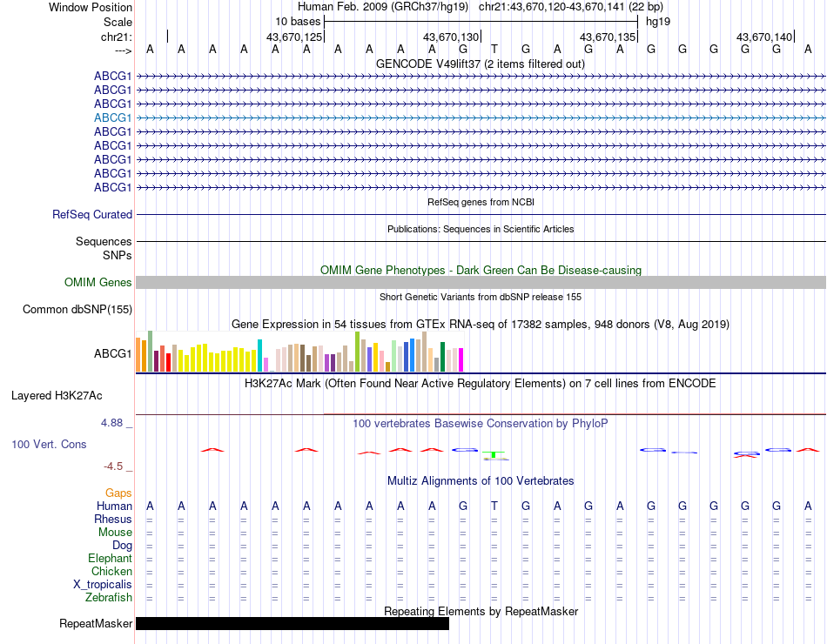The height and width of the screenshot is (644, 827).
Task: Click the SNPs track label
Action: [118, 255]
